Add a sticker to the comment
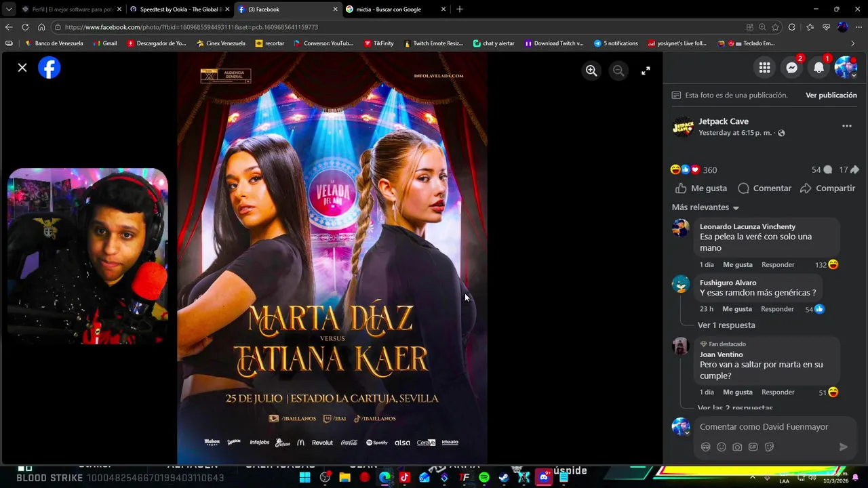 tap(769, 447)
